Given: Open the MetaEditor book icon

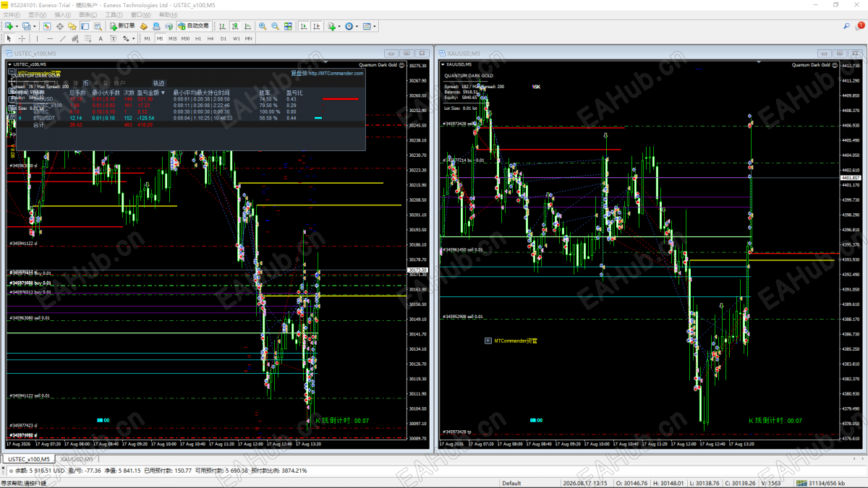Looking at the screenshot, I should tap(144, 26).
